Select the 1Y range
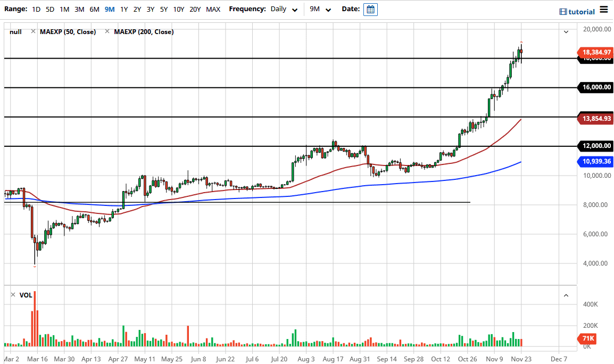The image size is (614, 364). [124, 9]
